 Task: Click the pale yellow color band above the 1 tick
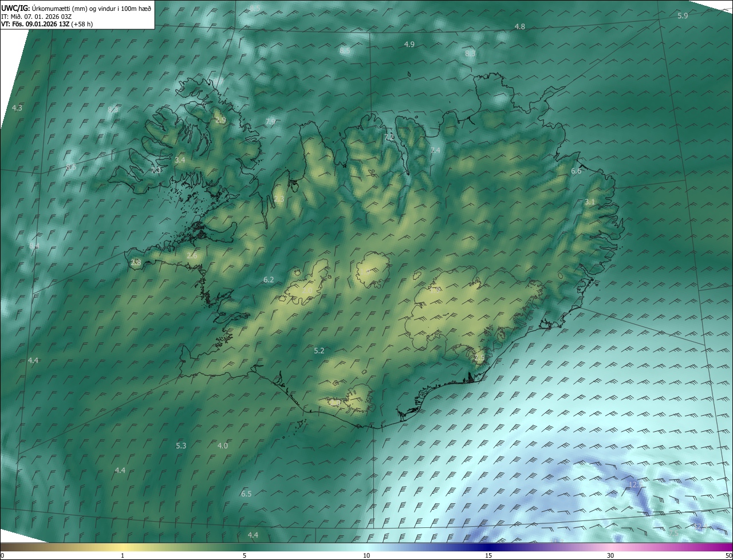click(123, 547)
